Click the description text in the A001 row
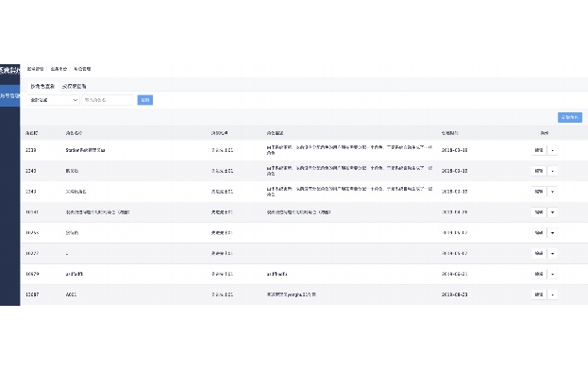The width and height of the screenshot is (588, 370). 292,294
